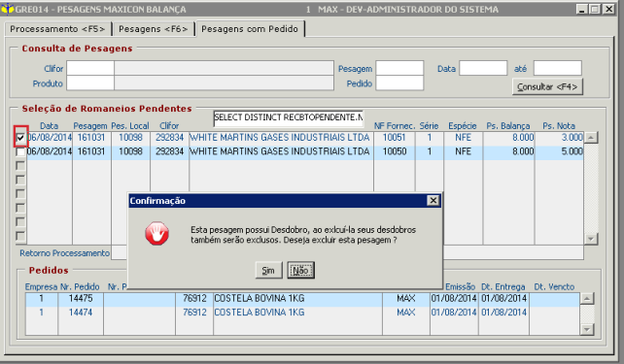Close the Confirmação dialog with X
Viewport: 624px width, 364px height.
coord(433,201)
